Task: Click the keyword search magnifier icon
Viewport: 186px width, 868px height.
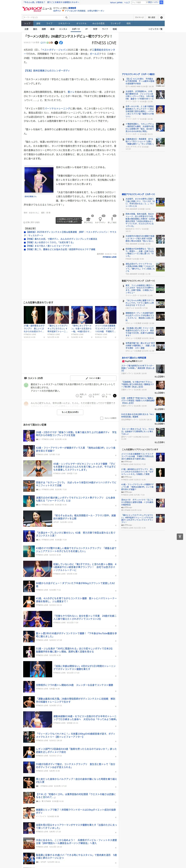Action: click(x=66, y=18)
